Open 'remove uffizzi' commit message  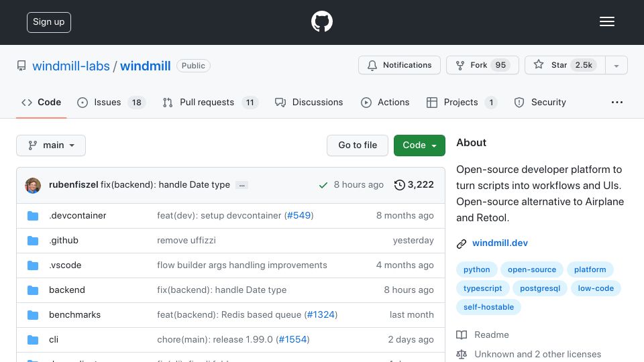coord(186,241)
